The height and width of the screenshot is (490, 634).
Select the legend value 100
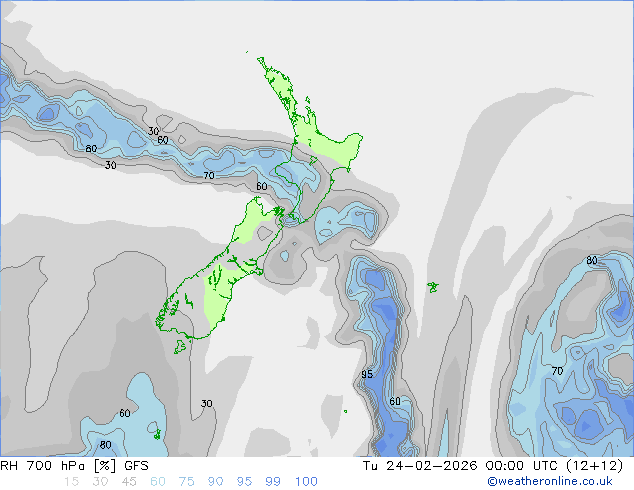pyautogui.click(x=306, y=482)
